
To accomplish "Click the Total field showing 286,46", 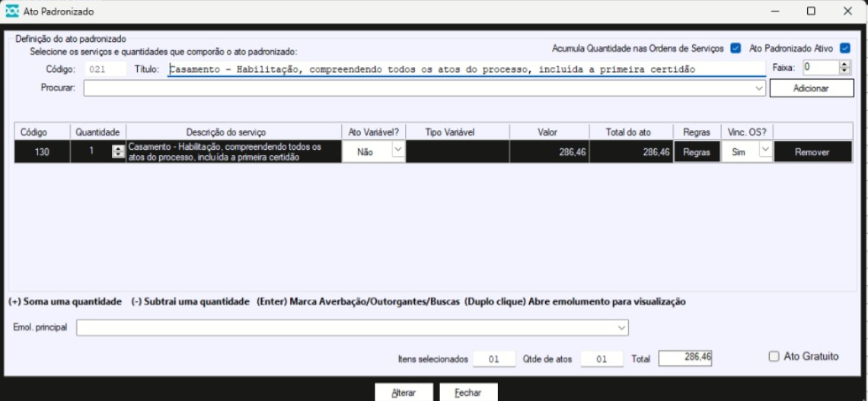I will coord(685,358).
